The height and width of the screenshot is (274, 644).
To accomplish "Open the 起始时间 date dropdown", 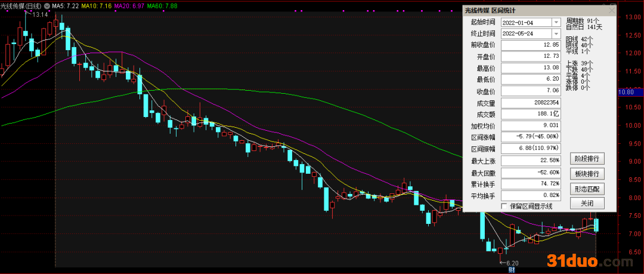I will point(556,22).
